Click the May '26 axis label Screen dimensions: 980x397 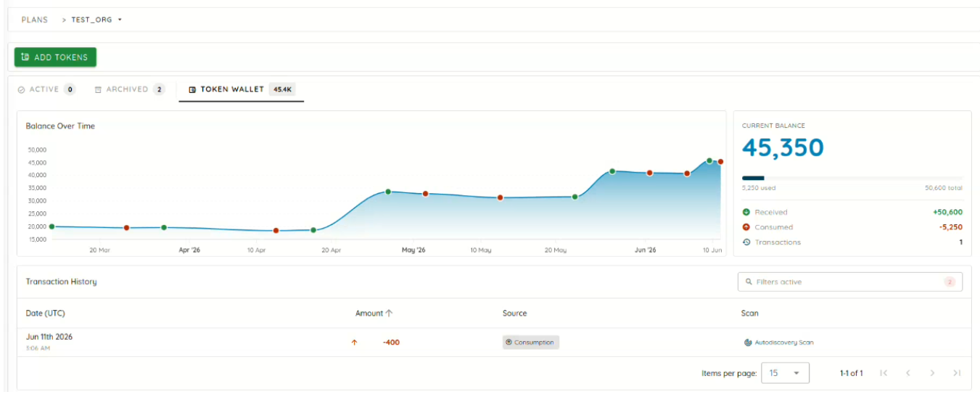(x=413, y=250)
